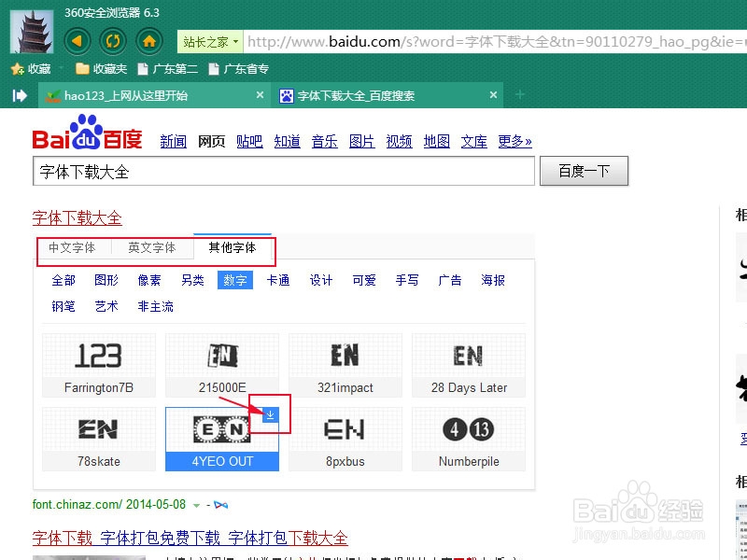This screenshot has width=747, height=560.
Task: Open the 78skate font thumbnail
Action: 99,439
